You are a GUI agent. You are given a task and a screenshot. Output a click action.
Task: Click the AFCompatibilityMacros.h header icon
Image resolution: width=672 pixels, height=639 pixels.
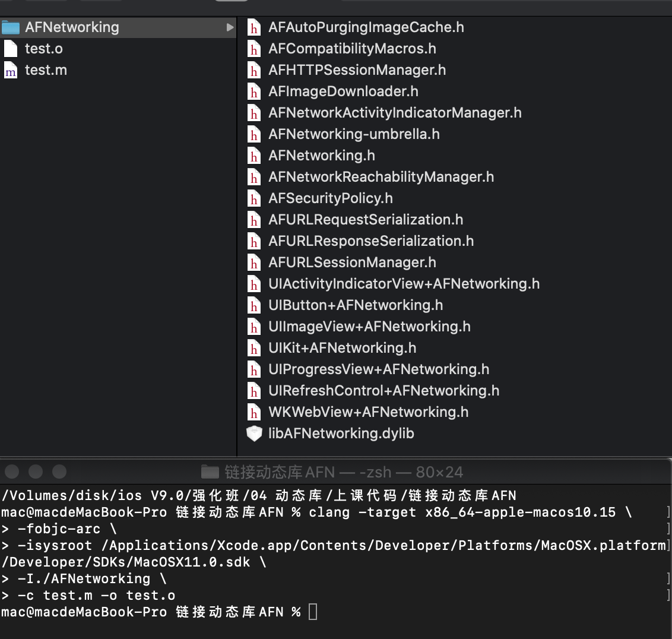pyautogui.click(x=254, y=49)
